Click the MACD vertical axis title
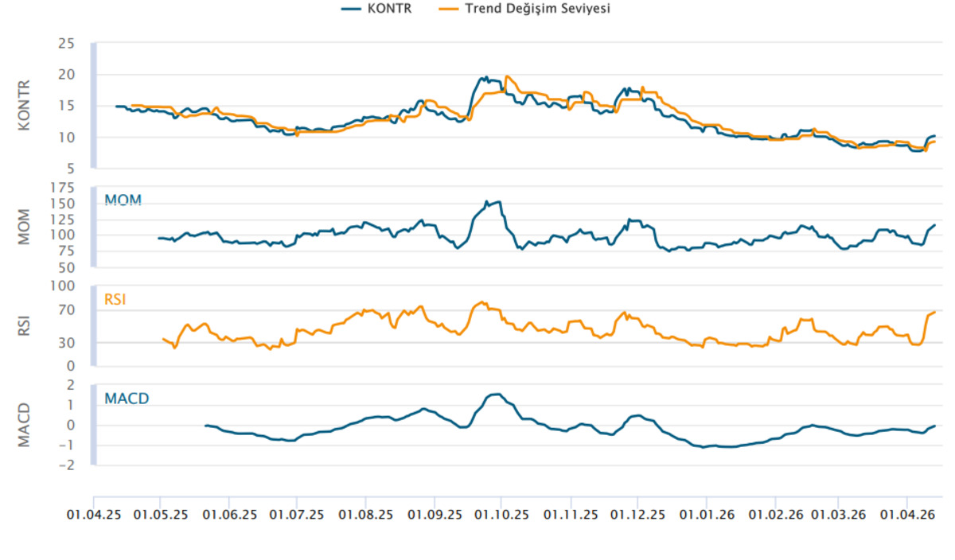 pos(23,426)
